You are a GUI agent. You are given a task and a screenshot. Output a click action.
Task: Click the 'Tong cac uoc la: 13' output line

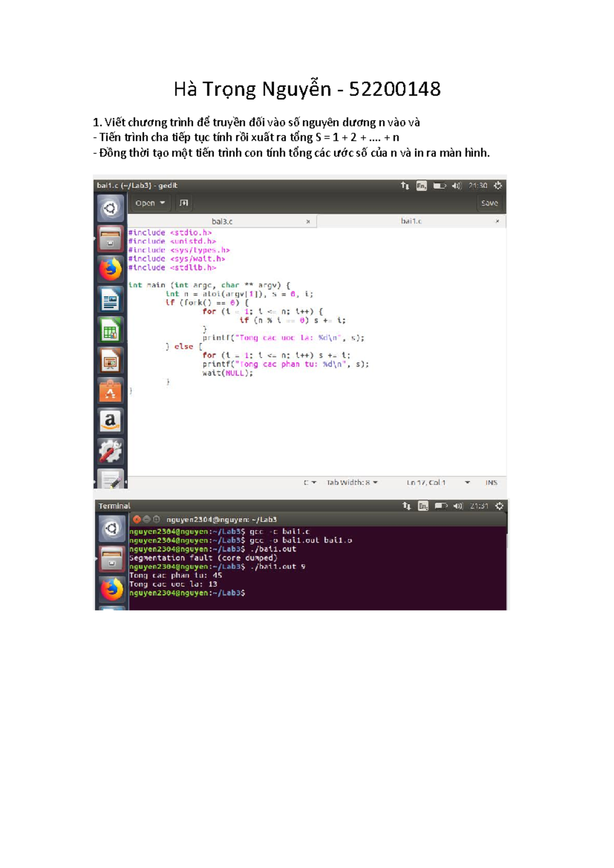tap(173, 584)
